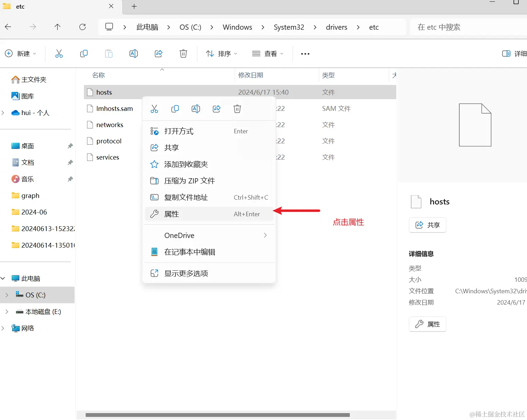Click the computer icon in address bar

point(109,27)
